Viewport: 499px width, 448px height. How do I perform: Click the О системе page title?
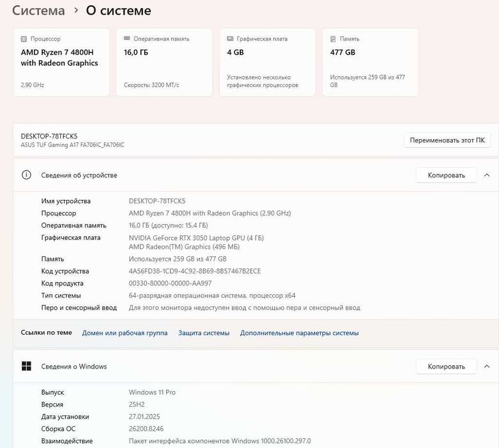click(x=119, y=10)
